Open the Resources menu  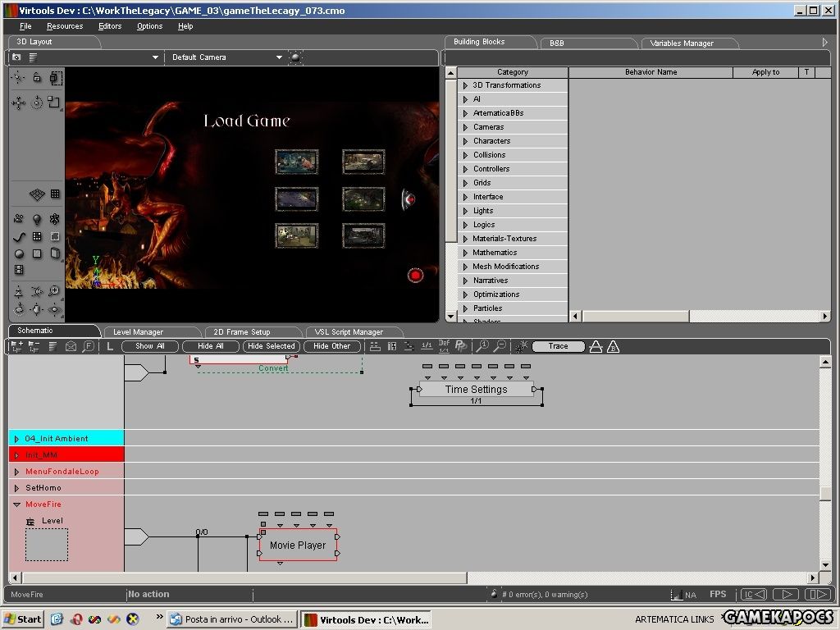pos(65,26)
